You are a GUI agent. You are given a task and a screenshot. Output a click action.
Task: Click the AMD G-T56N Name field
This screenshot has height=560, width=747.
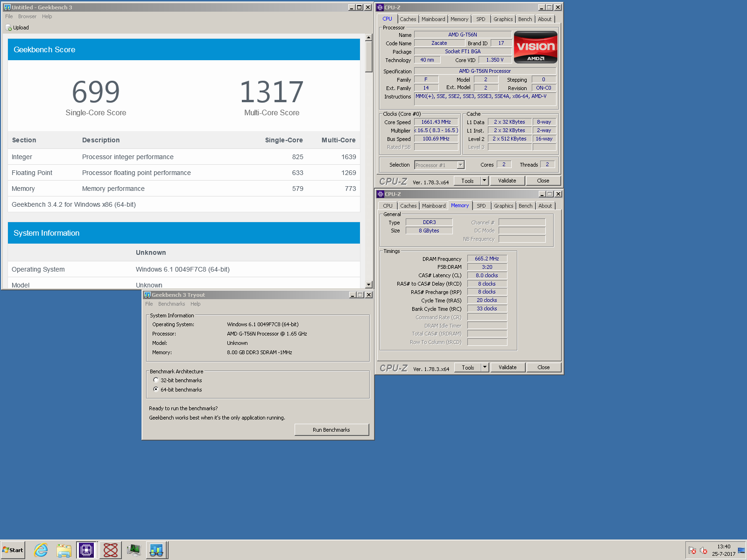463,35
